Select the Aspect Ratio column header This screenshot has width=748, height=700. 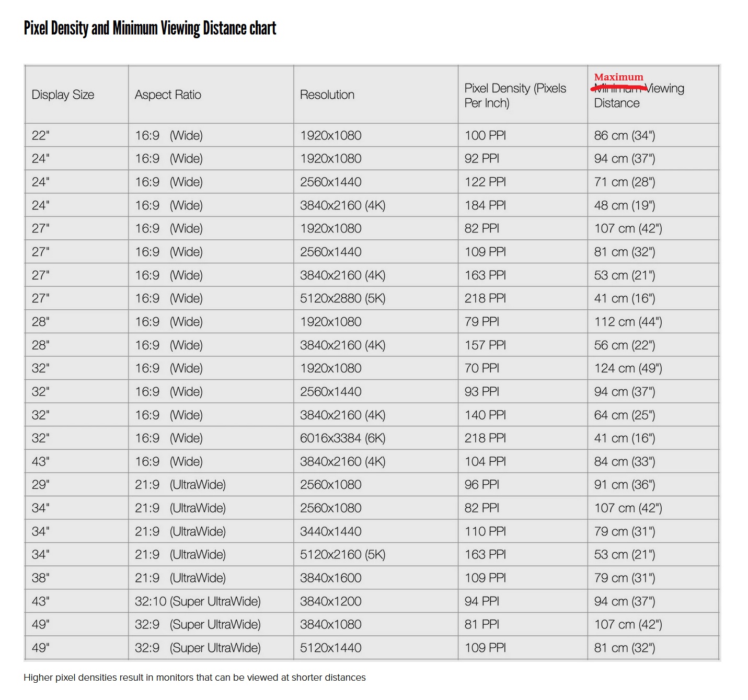211,95
